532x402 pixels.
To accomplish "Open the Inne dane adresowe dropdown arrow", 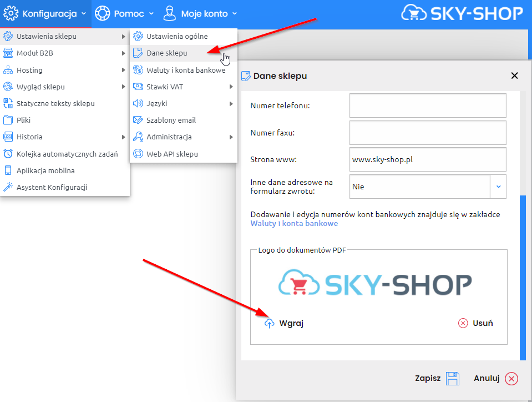I will (x=498, y=187).
